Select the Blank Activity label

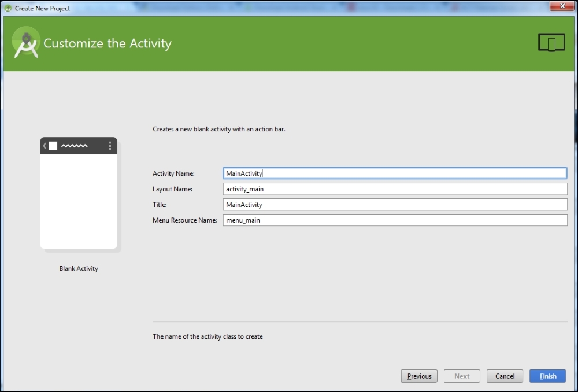78,268
